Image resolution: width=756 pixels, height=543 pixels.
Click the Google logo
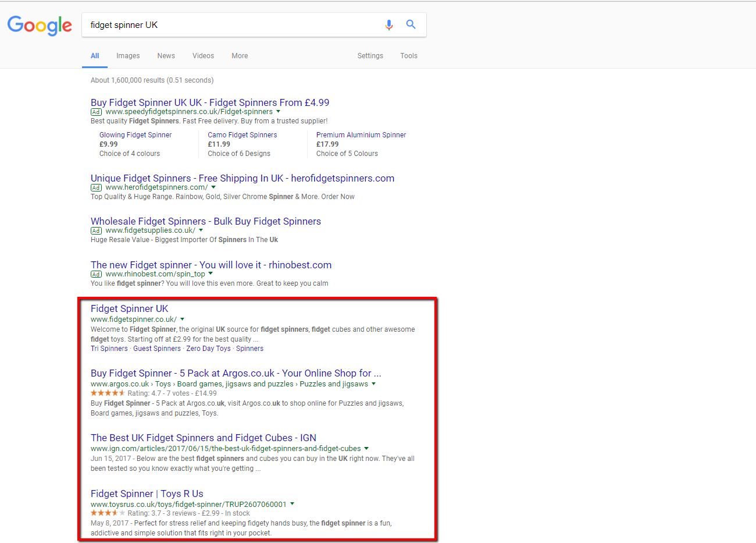(39, 26)
